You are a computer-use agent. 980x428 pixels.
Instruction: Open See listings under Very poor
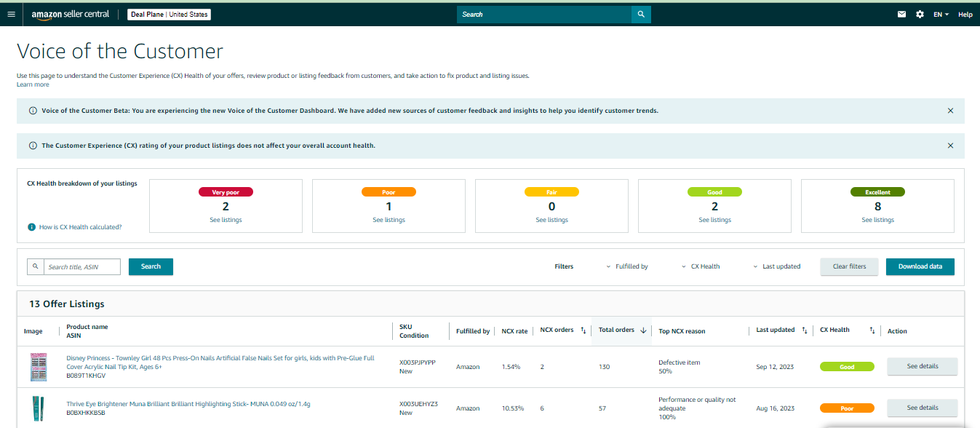[x=226, y=220]
